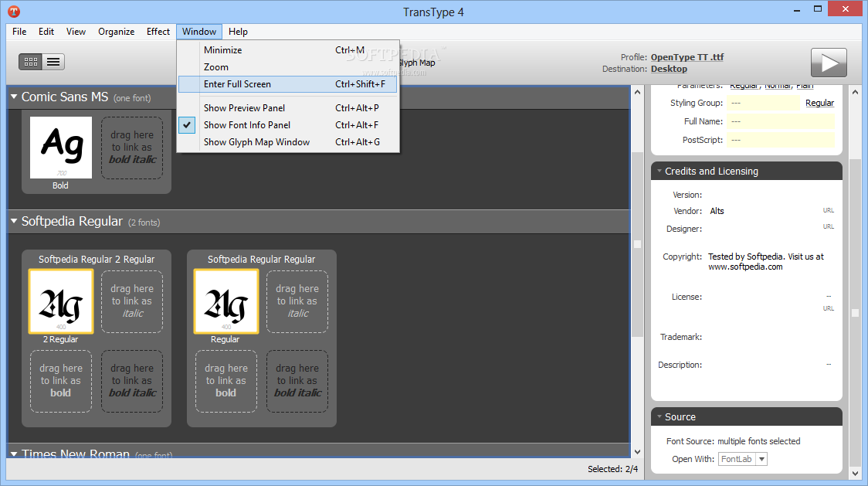The width and height of the screenshot is (868, 486).
Task: Click the License edit dots
Action: [x=829, y=297]
